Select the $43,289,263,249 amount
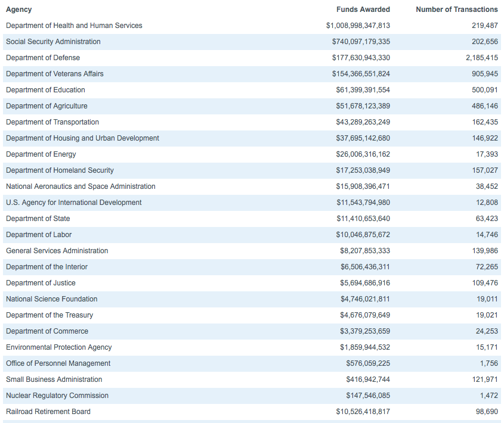The width and height of the screenshot is (504, 423). point(363,122)
